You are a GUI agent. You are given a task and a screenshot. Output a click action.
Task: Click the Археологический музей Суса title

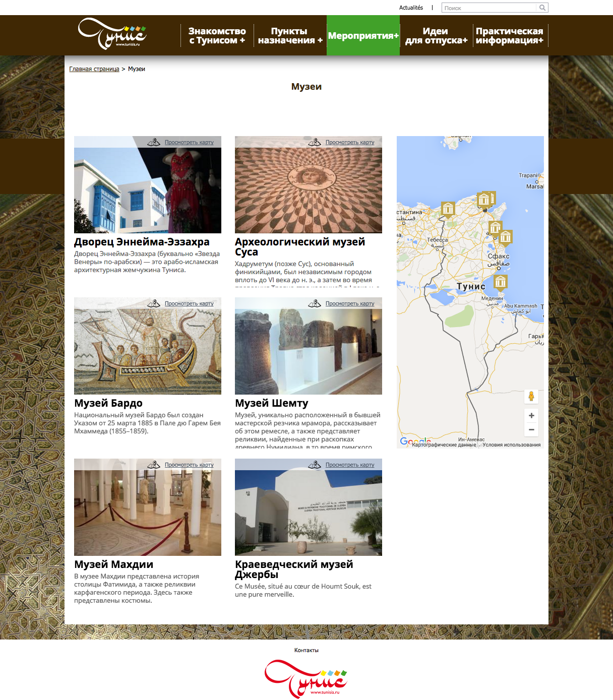tap(300, 247)
